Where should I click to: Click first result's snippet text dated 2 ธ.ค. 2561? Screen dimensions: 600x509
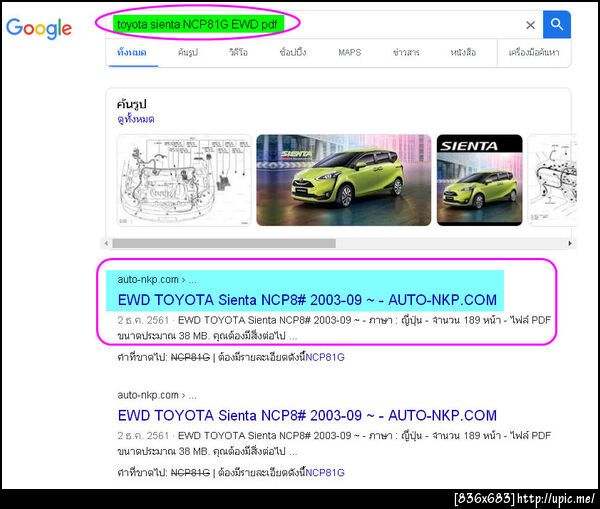point(334,328)
